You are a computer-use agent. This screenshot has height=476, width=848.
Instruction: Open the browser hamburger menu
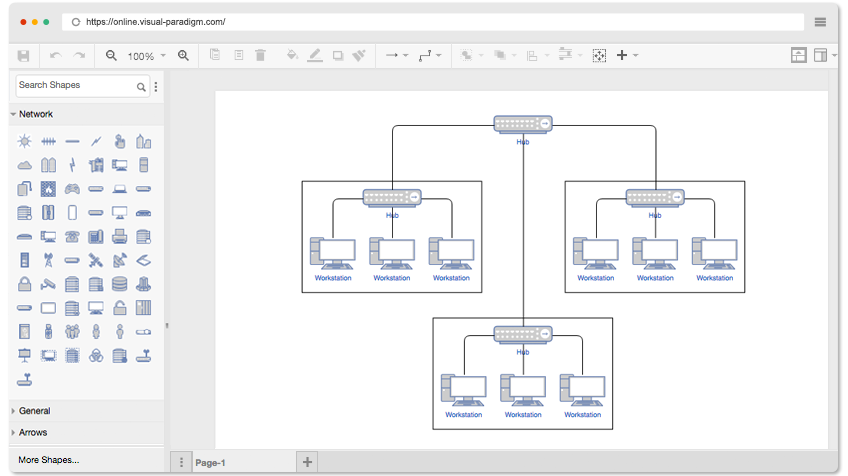(820, 22)
